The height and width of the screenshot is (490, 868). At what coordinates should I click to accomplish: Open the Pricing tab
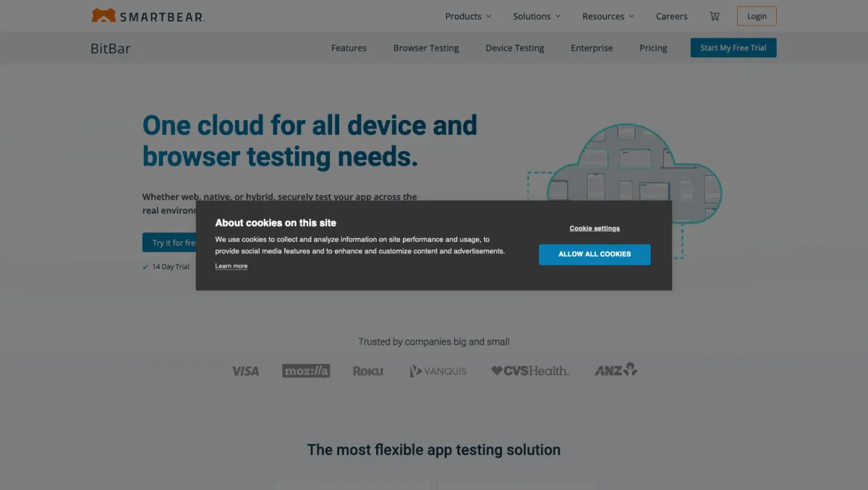(653, 48)
